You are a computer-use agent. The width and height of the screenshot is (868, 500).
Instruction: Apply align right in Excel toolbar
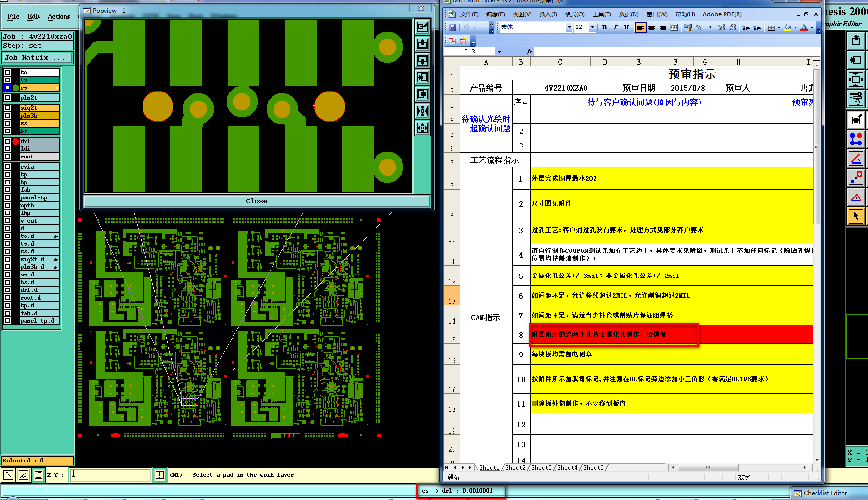point(663,27)
